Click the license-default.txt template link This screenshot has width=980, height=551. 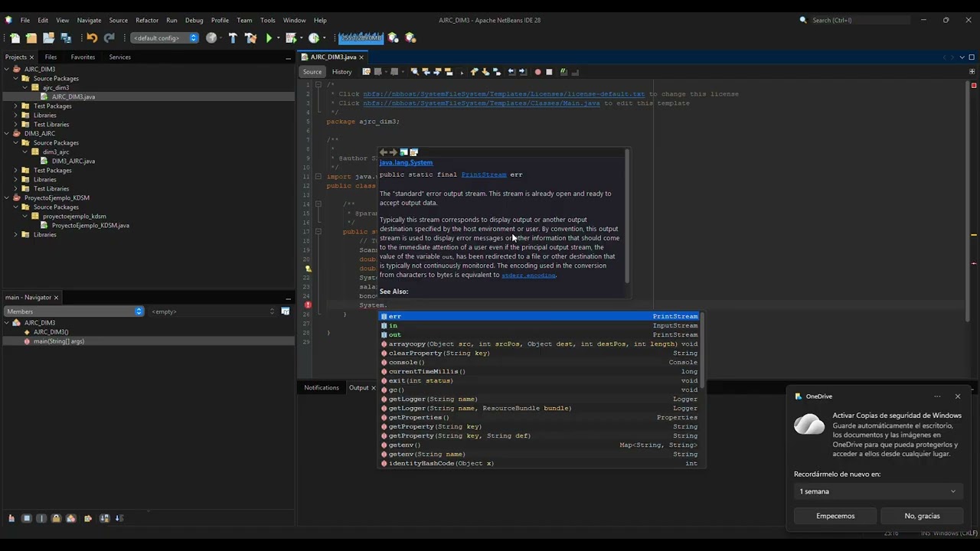click(x=505, y=94)
